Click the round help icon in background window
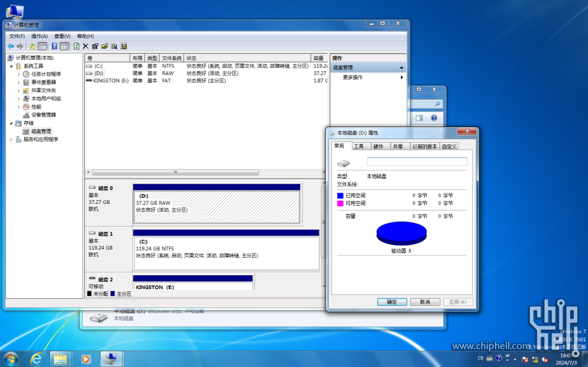 (x=434, y=118)
